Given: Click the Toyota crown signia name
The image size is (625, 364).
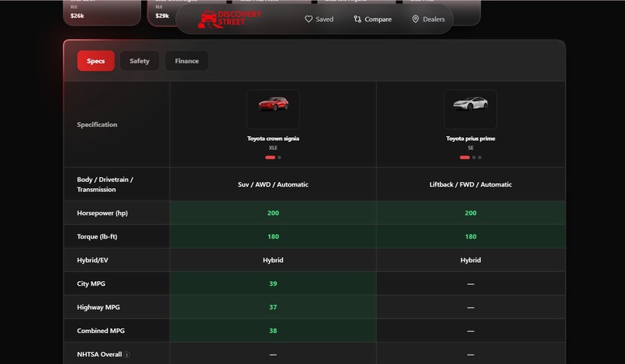Looking at the screenshot, I should [273, 139].
